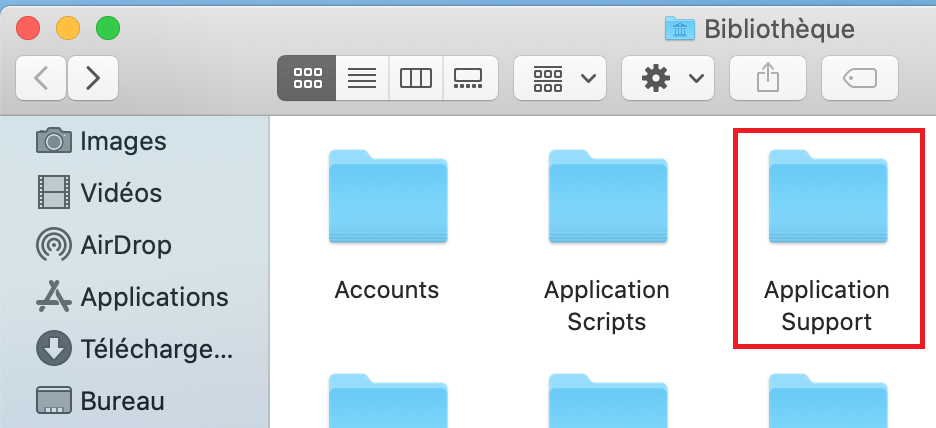Click the green full-screen window button
The image size is (936, 428).
pos(108,29)
